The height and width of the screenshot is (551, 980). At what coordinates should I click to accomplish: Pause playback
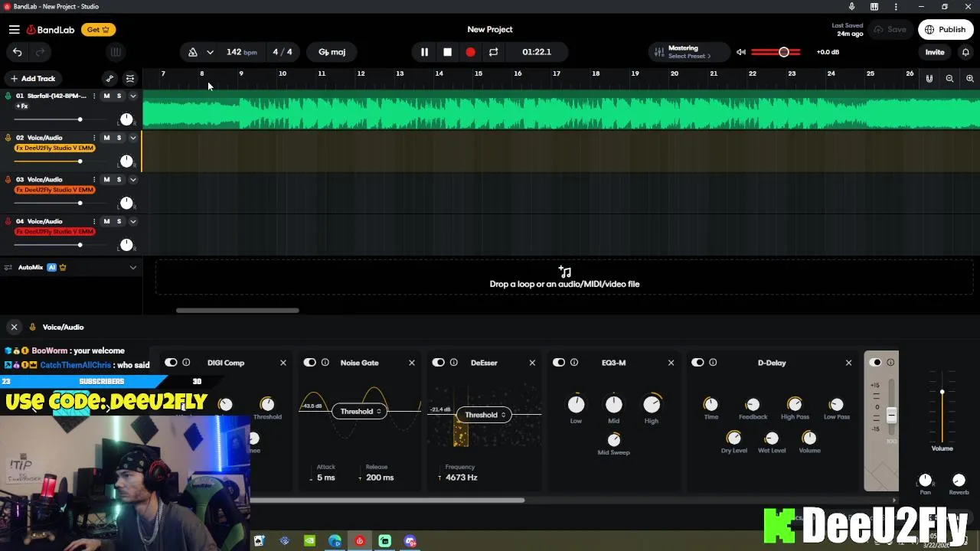coord(424,52)
